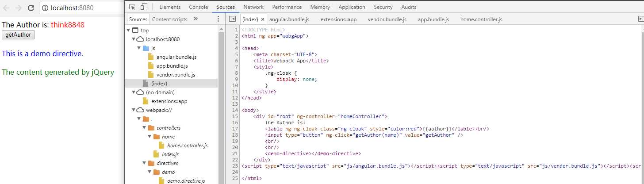The width and height of the screenshot is (644, 184).
Task: Switch to Content scripts navigator tab
Action: tap(169, 19)
